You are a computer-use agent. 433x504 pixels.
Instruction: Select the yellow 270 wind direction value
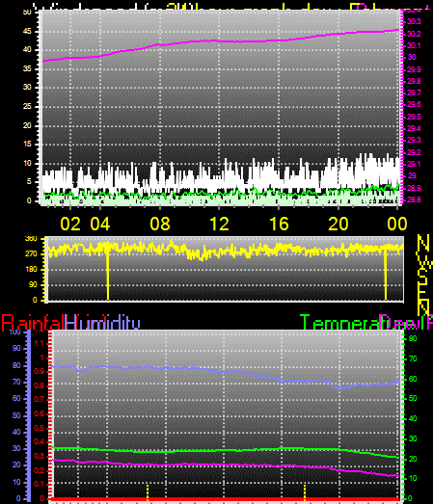(x=31, y=254)
